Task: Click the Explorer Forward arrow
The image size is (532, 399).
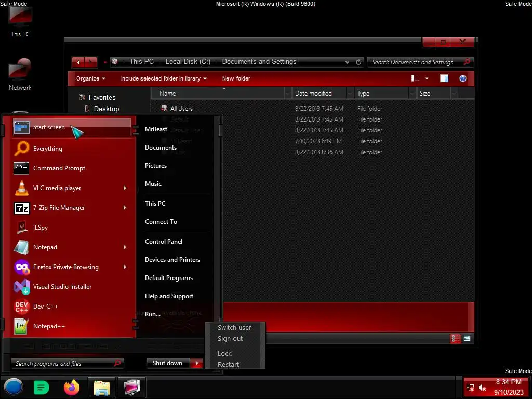Action: click(91, 62)
